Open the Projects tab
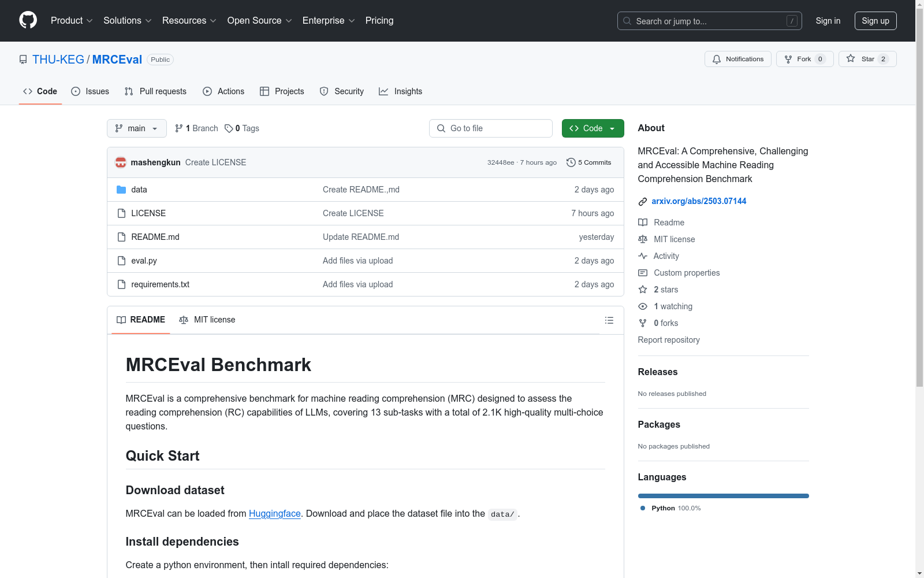Image resolution: width=924 pixels, height=578 pixels. coord(282,91)
